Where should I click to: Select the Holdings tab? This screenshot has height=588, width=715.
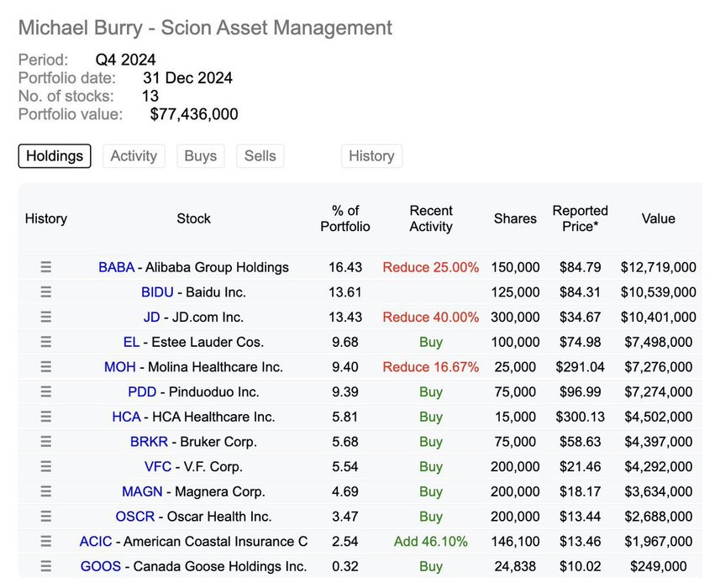pos(55,156)
